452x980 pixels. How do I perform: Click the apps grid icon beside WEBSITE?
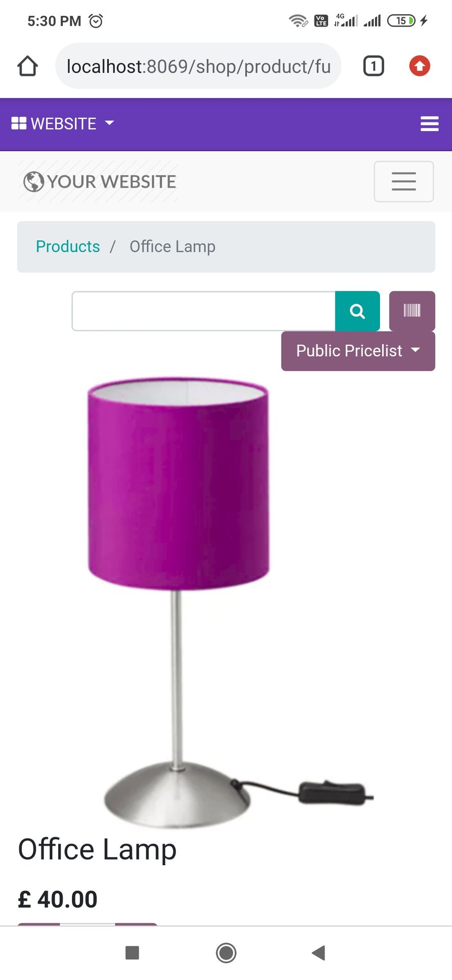(19, 124)
